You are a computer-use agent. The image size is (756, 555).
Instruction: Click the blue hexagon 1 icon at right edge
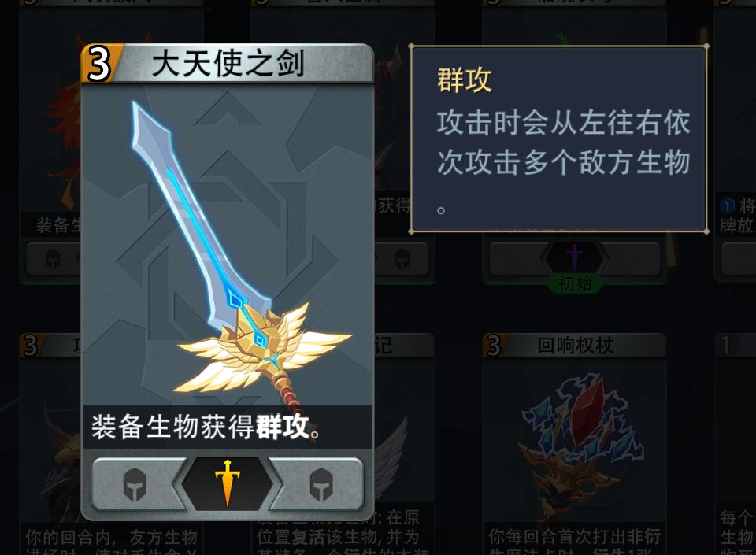coord(727,205)
